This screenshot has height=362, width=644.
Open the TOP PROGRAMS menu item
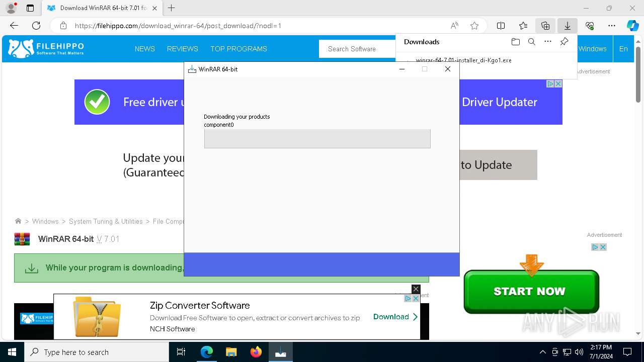(x=239, y=49)
